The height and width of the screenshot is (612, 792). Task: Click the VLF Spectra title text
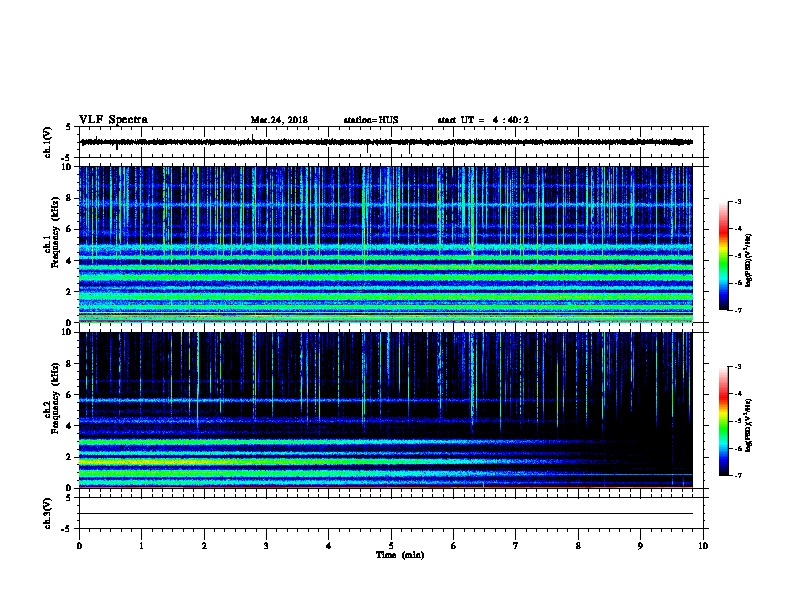(x=113, y=120)
